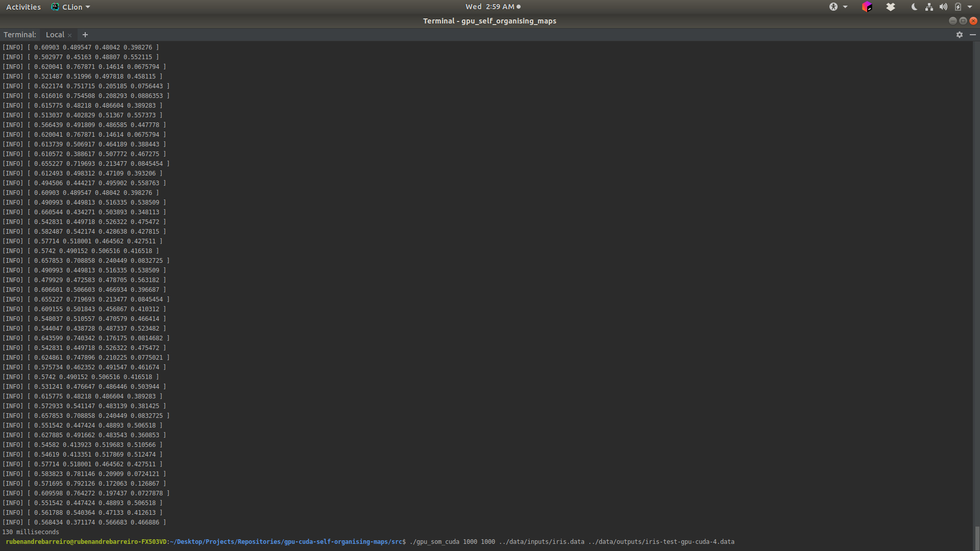Add a new terminal session tab
Screen dimensions: 980x551
85,35
